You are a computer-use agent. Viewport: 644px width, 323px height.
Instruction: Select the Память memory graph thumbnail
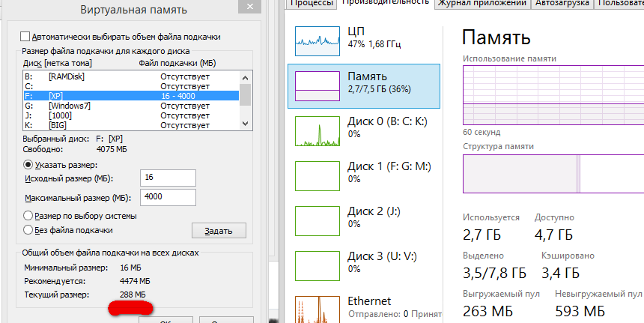pyautogui.click(x=318, y=86)
